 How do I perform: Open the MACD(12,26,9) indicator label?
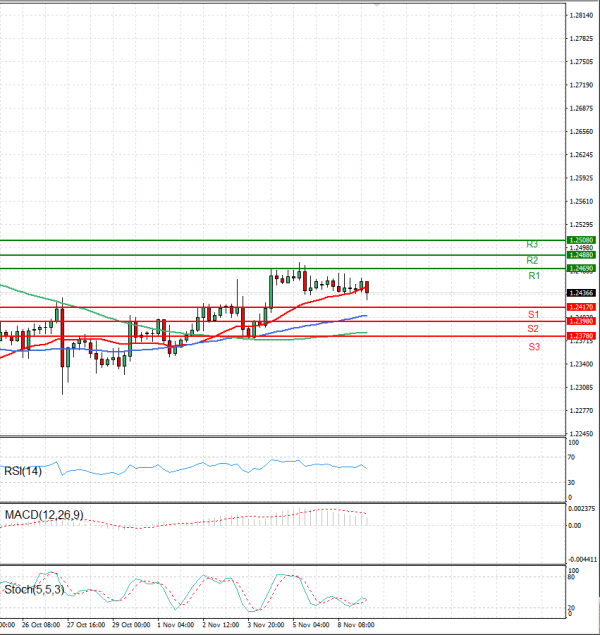click(42, 515)
